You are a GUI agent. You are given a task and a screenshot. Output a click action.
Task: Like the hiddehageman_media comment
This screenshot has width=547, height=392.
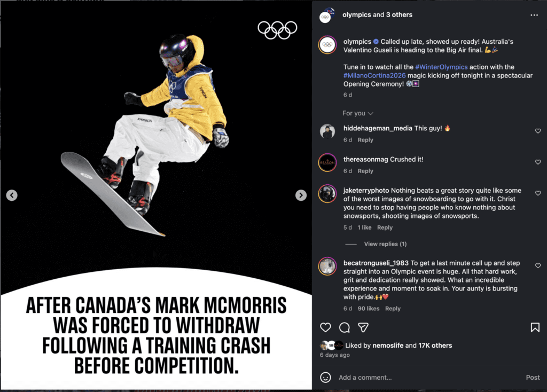[x=538, y=131]
